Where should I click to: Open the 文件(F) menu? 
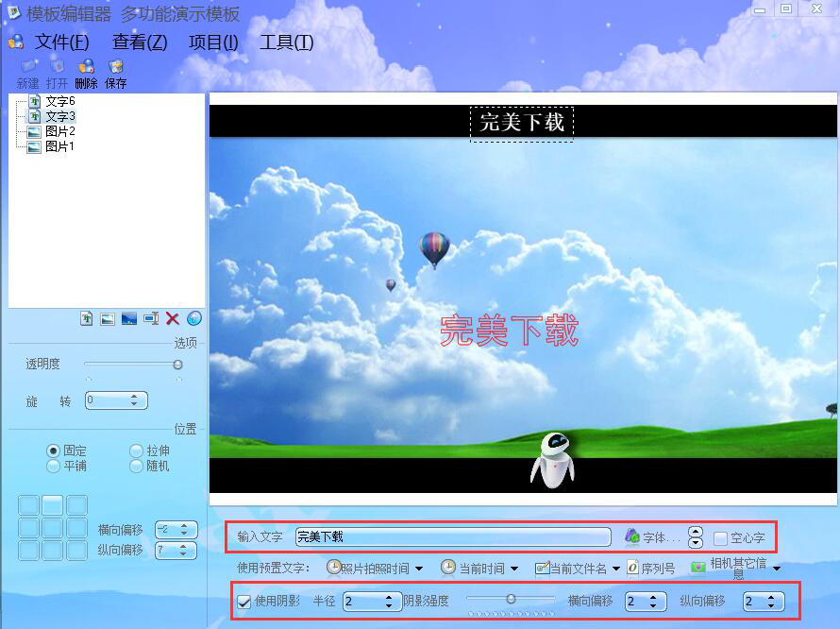coord(62,42)
